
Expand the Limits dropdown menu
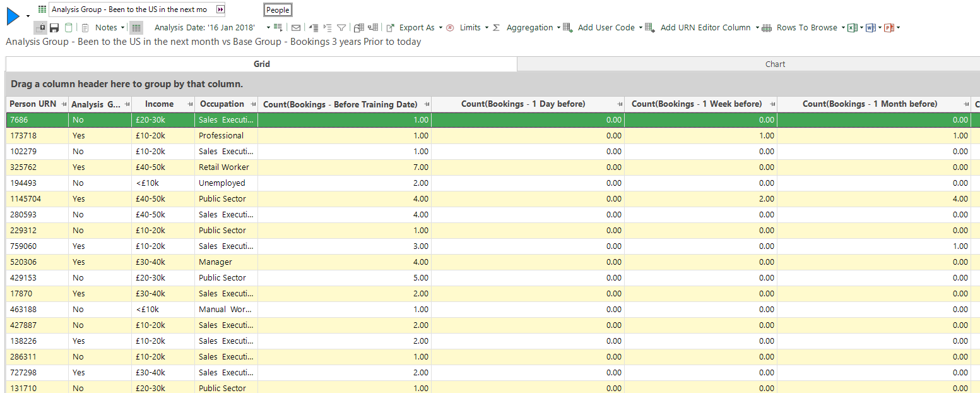pos(468,28)
